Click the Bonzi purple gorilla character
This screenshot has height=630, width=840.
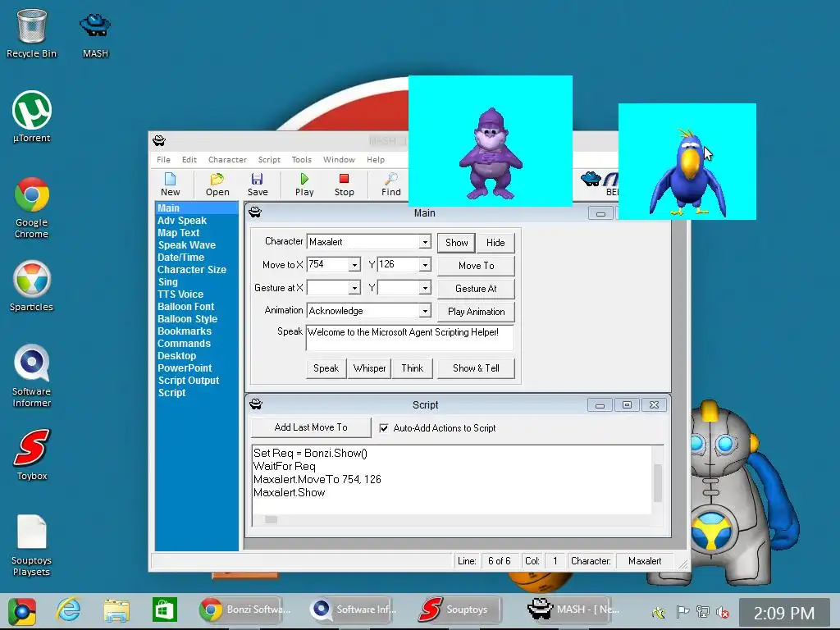[x=491, y=153]
